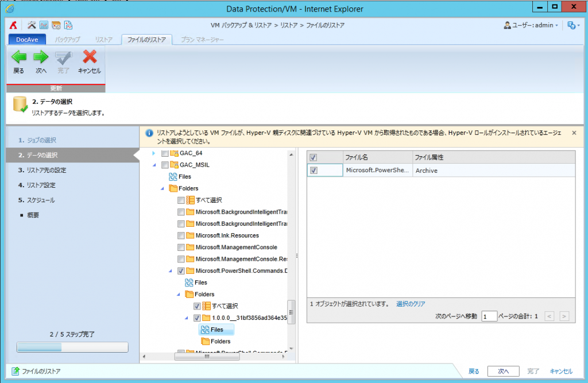Click the 2 / 5 step progress bar
588x383 pixels.
[72, 347]
